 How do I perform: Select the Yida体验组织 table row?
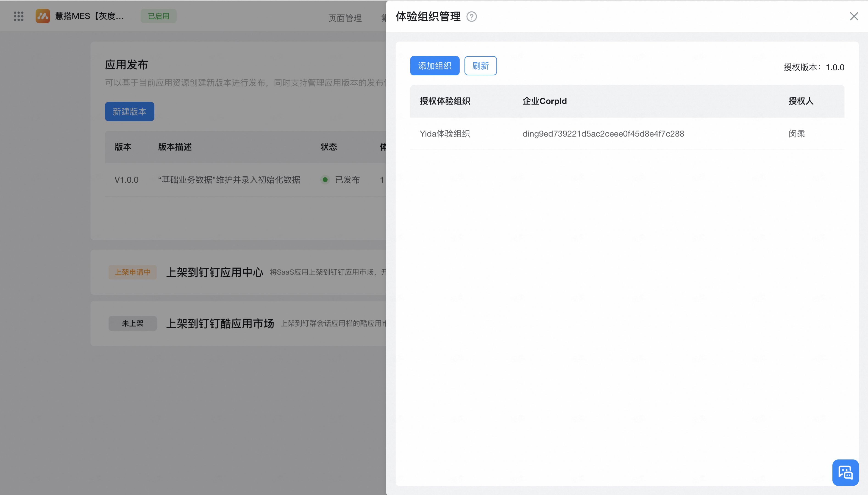point(627,134)
